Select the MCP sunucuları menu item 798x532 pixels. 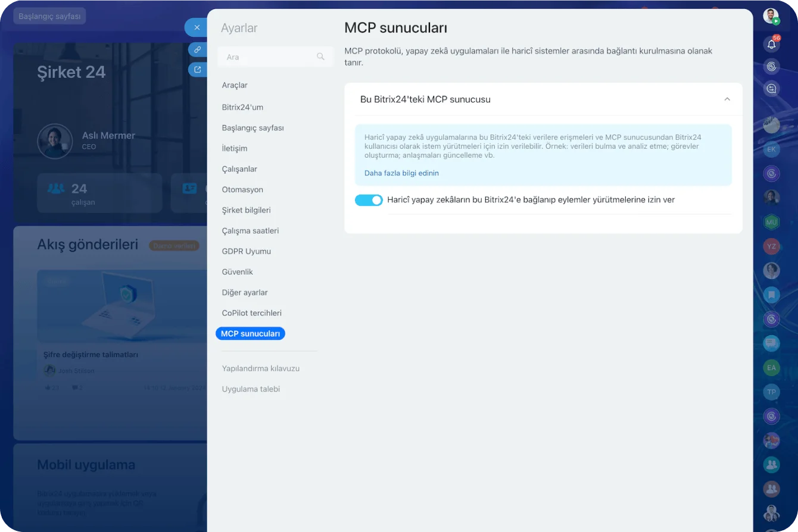pos(250,334)
